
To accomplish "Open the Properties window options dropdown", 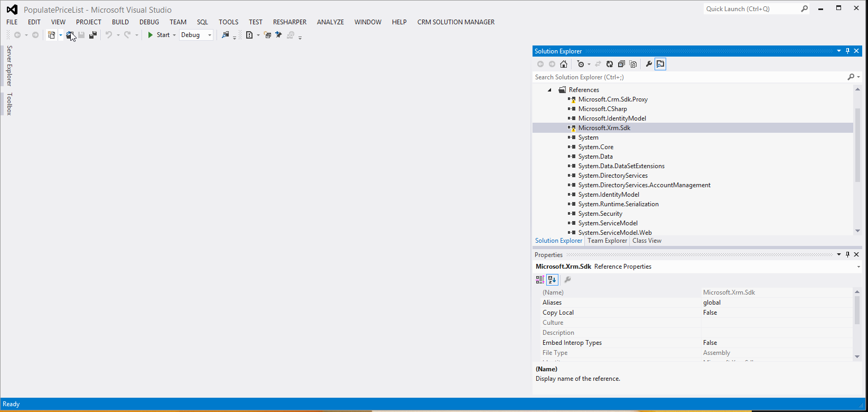I will click(839, 254).
